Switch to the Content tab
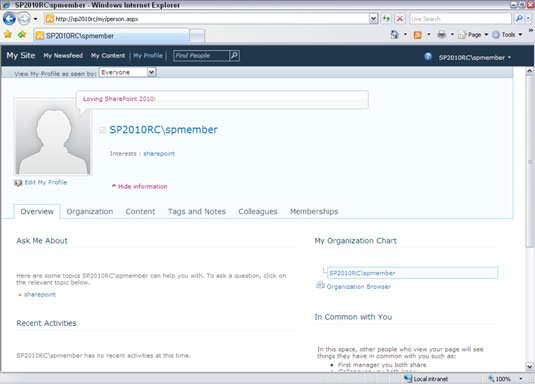Screen dimensions: 535x384 140,212
